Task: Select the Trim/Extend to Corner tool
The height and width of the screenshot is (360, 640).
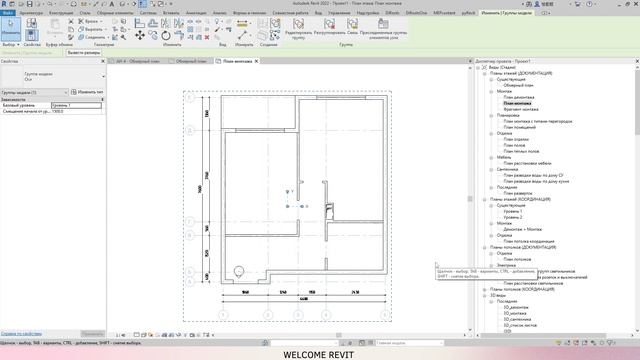Action: click(179, 36)
